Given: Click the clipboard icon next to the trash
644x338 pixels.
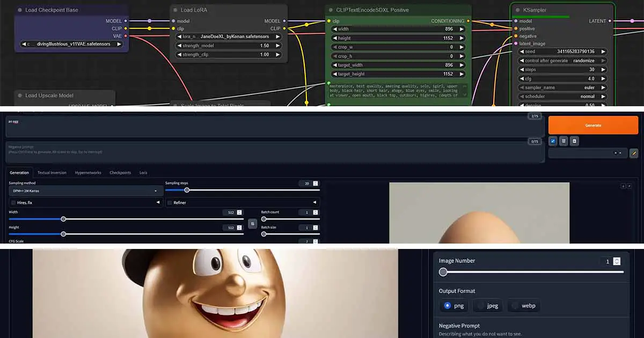Looking at the screenshot, I should tap(574, 141).
